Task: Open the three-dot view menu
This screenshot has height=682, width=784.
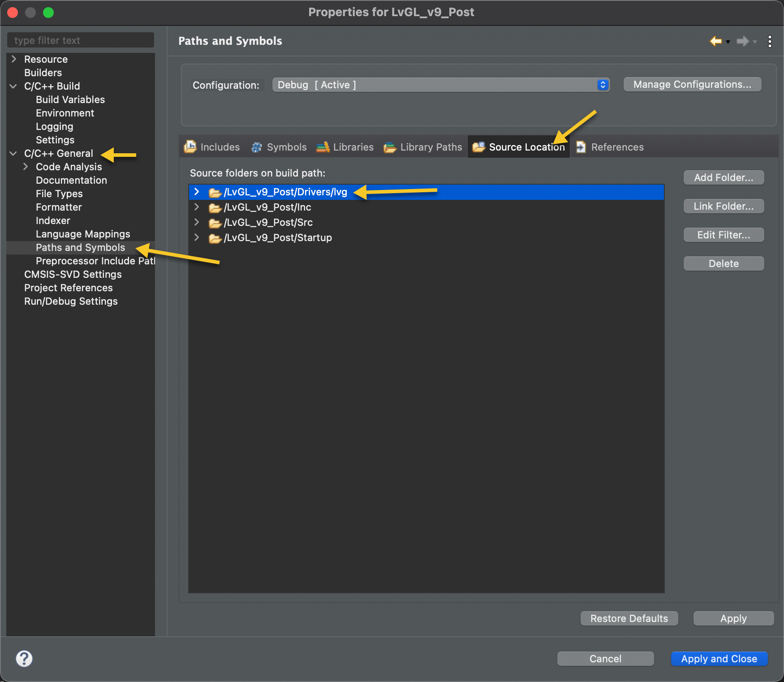Action: click(x=770, y=41)
